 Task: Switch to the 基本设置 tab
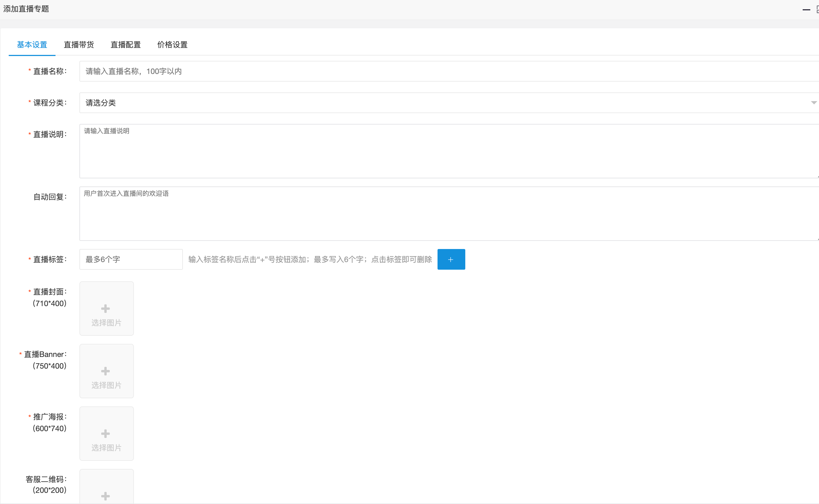pos(32,45)
